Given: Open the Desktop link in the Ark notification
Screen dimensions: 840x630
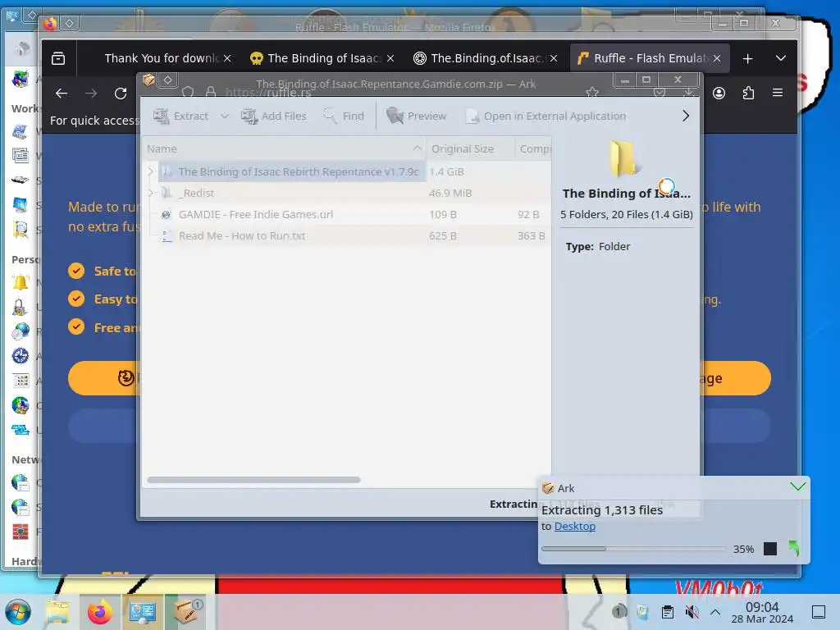Looking at the screenshot, I should pos(575,526).
